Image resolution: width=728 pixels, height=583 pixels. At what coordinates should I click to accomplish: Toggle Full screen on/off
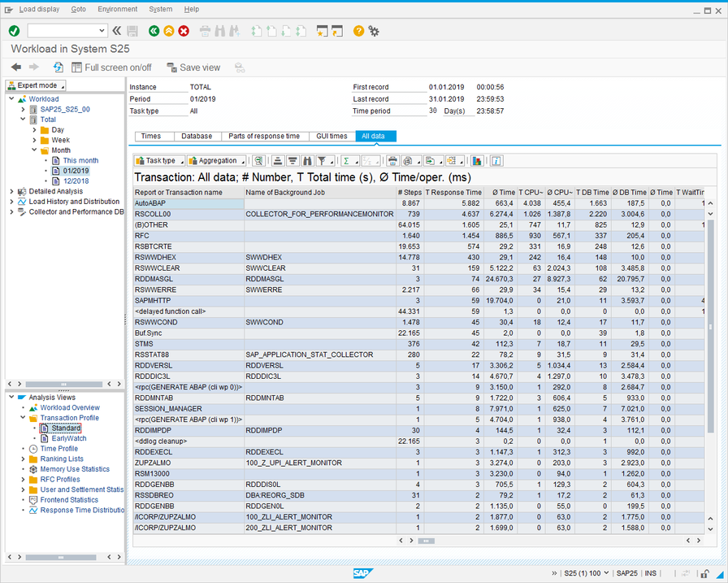click(x=110, y=67)
